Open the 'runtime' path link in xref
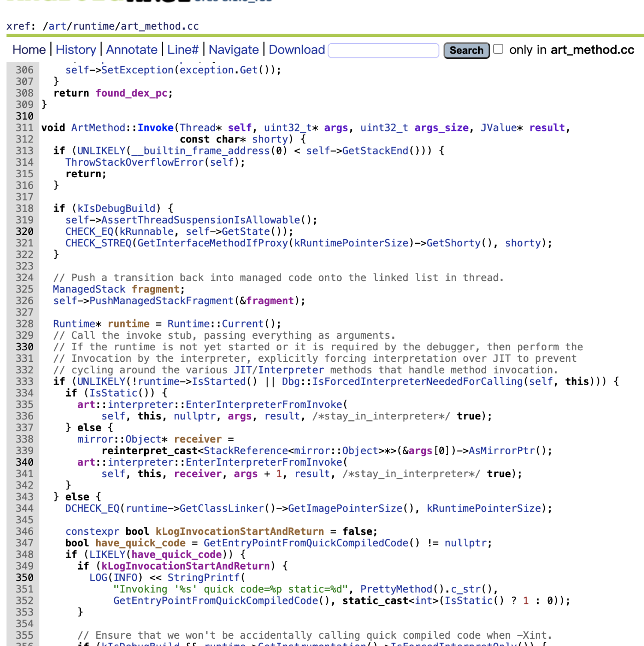Screen dimensions: 644x646 click(94, 26)
